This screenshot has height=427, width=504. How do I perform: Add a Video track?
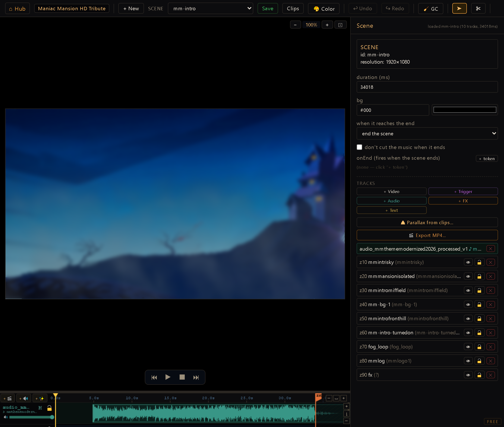click(391, 192)
